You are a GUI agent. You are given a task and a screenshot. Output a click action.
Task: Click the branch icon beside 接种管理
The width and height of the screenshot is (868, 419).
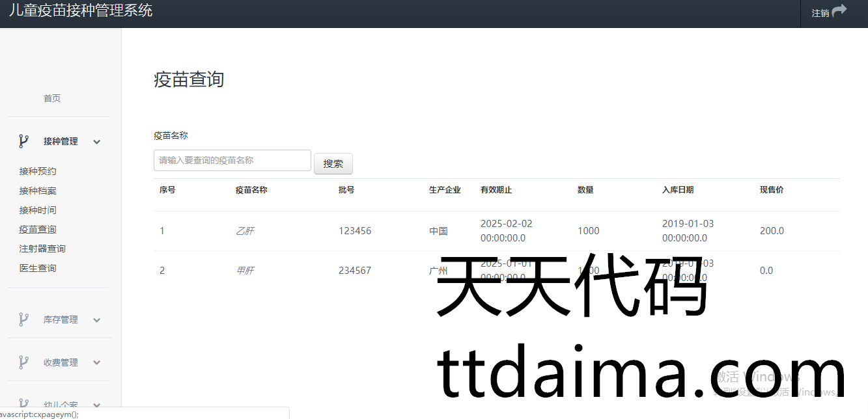click(23, 141)
